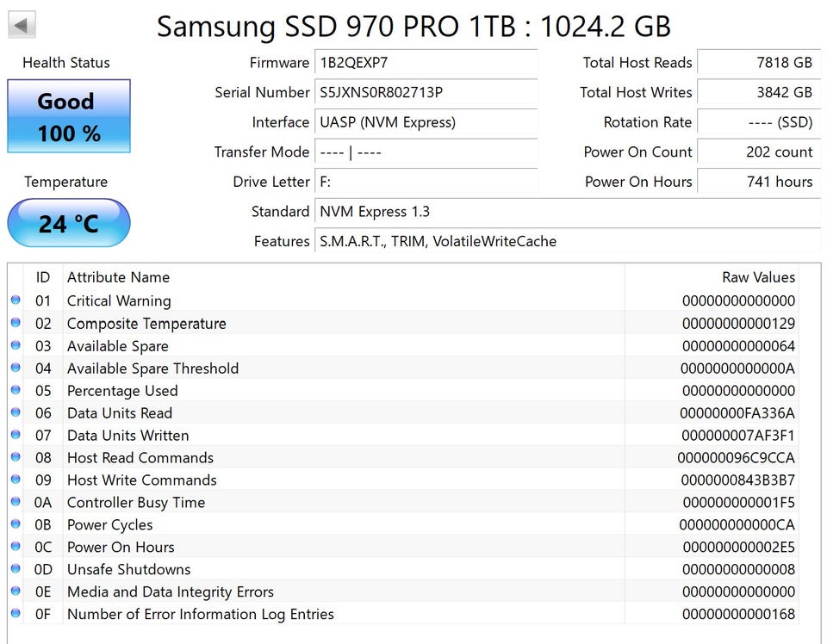Click the status orb next to Available Spare

(x=16, y=345)
